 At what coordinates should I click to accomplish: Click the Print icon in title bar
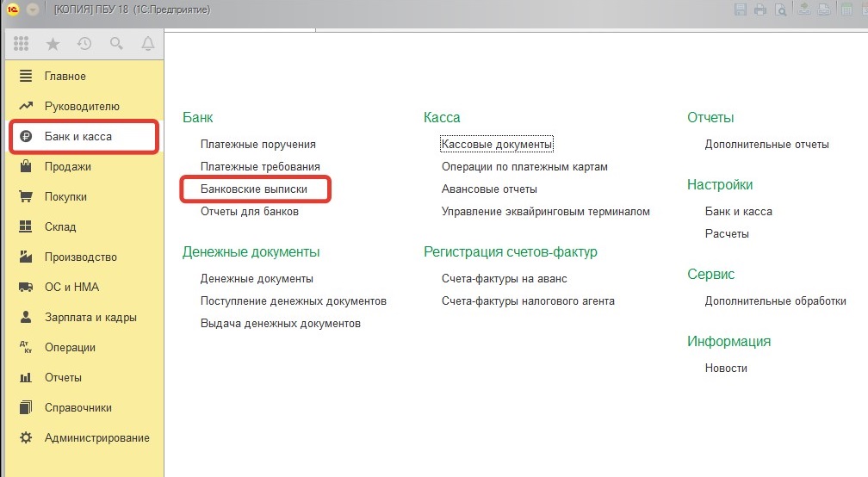pos(760,9)
